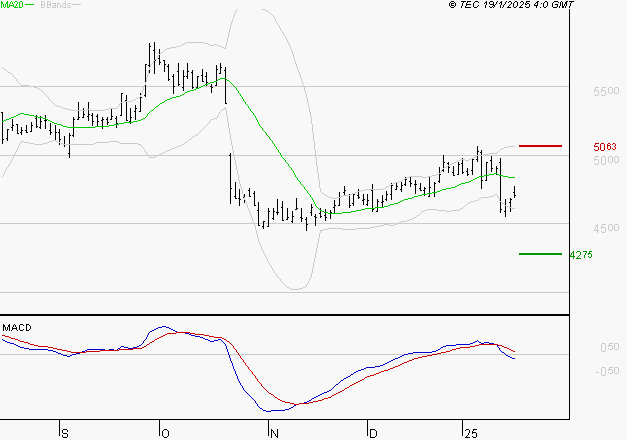Screen dimensions: 627x440
Task: Click the S month marker on timeline
Action: [65, 434]
